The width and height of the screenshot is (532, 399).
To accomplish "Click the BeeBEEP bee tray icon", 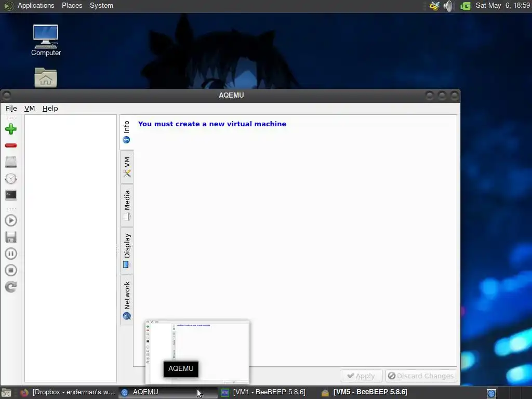I will (x=434, y=6).
